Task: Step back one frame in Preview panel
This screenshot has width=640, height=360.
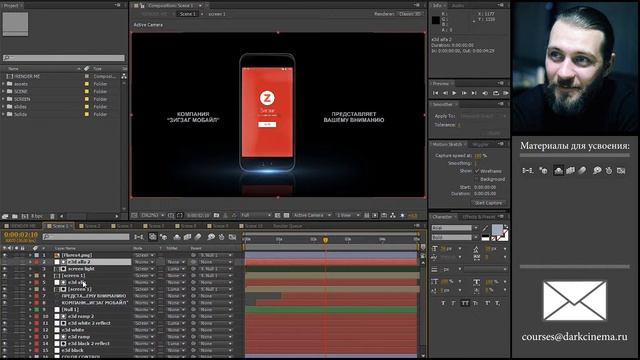Action: (x=445, y=93)
